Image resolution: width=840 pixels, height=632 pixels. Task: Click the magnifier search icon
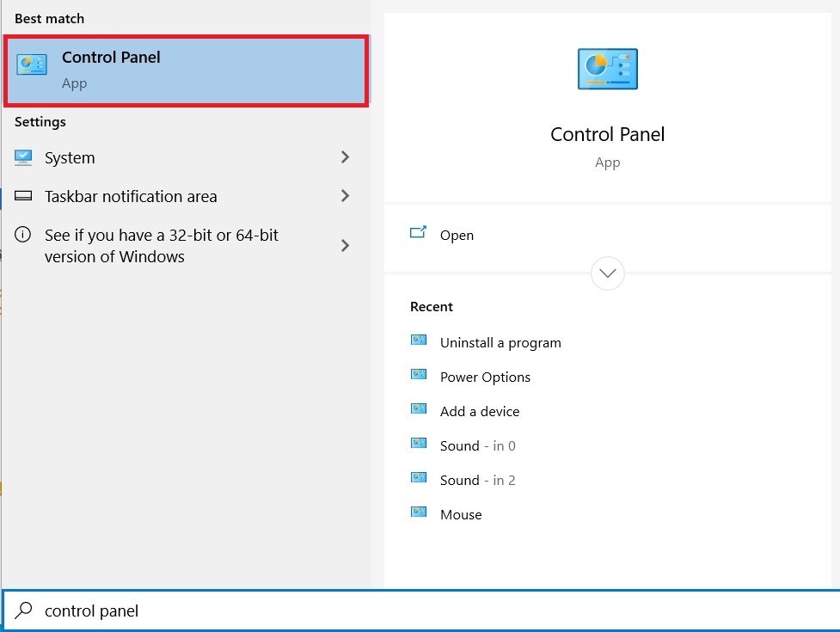pos(23,610)
